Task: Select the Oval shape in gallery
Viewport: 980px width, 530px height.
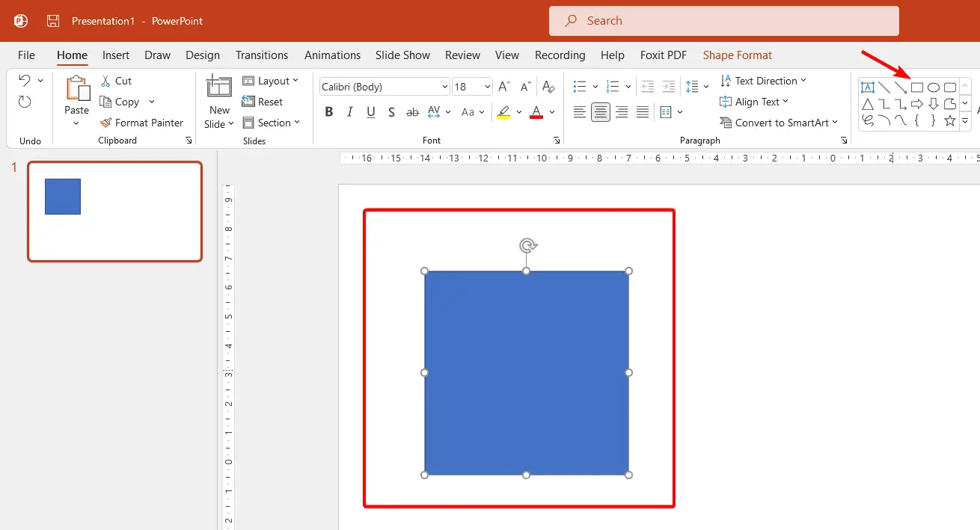Action: pos(934,87)
